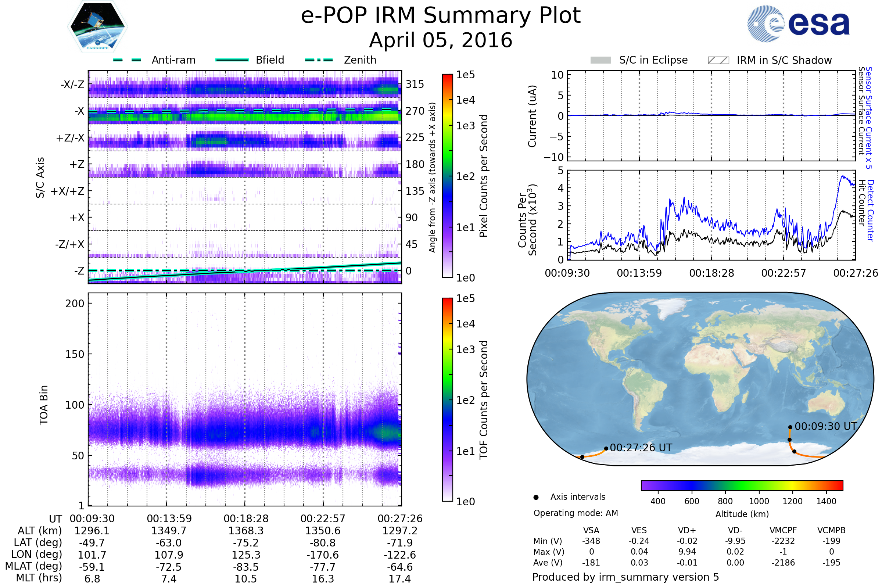The image size is (882, 588).
Task: Click the Anti-ram dashed line legend marker
Action: click(x=127, y=60)
